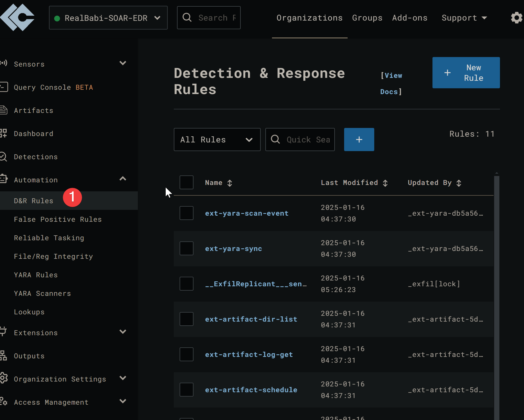
Task: Open the __ExfilReplicant___sen… rule
Action: point(256,284)
